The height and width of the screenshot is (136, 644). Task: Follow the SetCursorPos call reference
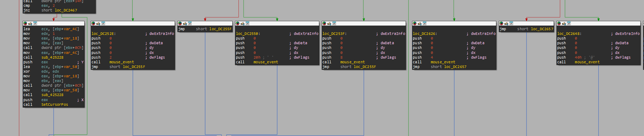tap(55, 105)
